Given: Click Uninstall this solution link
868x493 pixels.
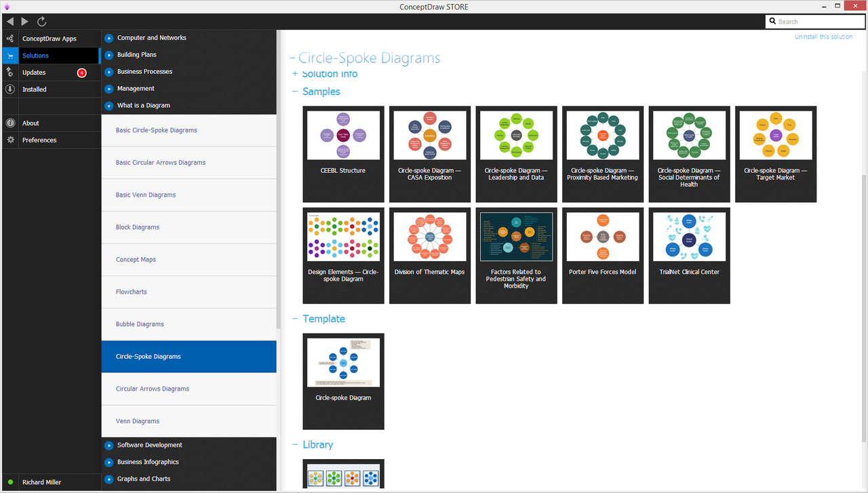Looking at the screenshot, I should point(824,37).
